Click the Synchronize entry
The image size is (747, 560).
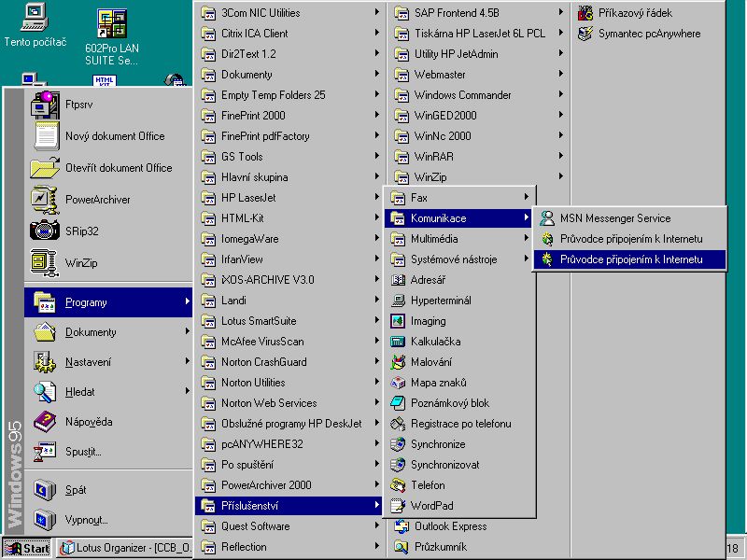coord(459,444)
